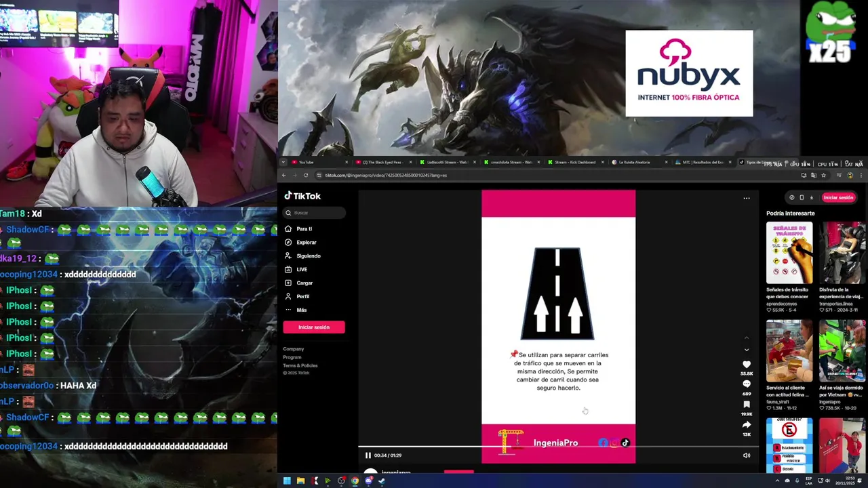Click the browser back arrow
The height and width of the screenshot is (488, 868).
284,176
